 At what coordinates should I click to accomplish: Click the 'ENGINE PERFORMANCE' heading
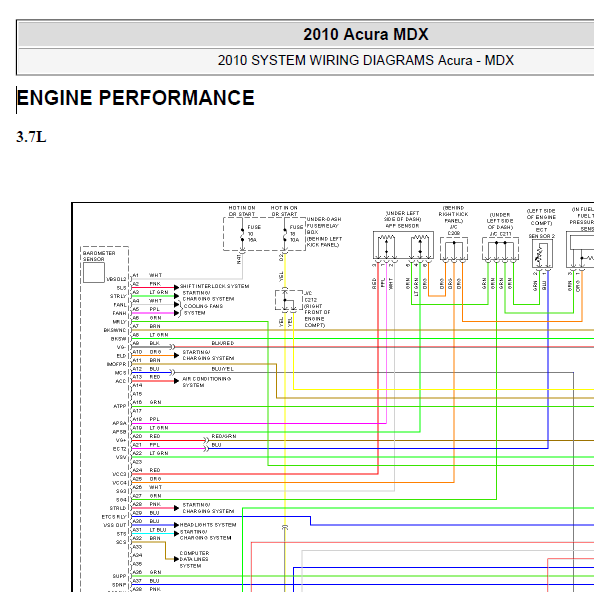coord(136,98)
